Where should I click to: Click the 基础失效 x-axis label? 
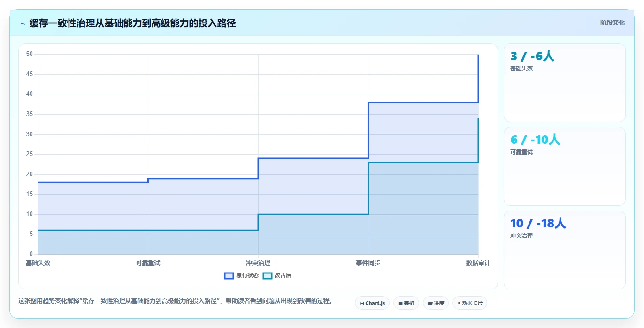pos(38,263)
